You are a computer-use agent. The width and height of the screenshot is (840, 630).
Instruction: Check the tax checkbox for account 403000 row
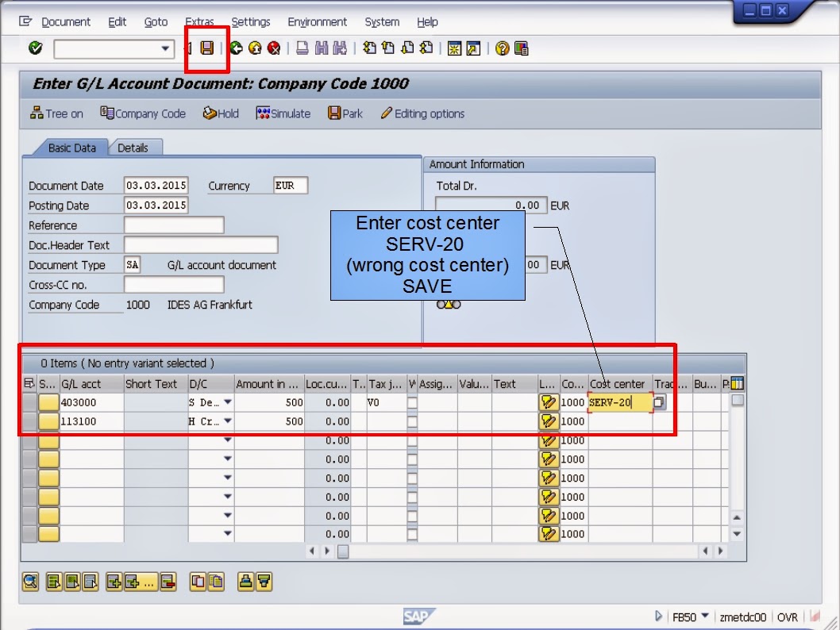click(412, 402)
